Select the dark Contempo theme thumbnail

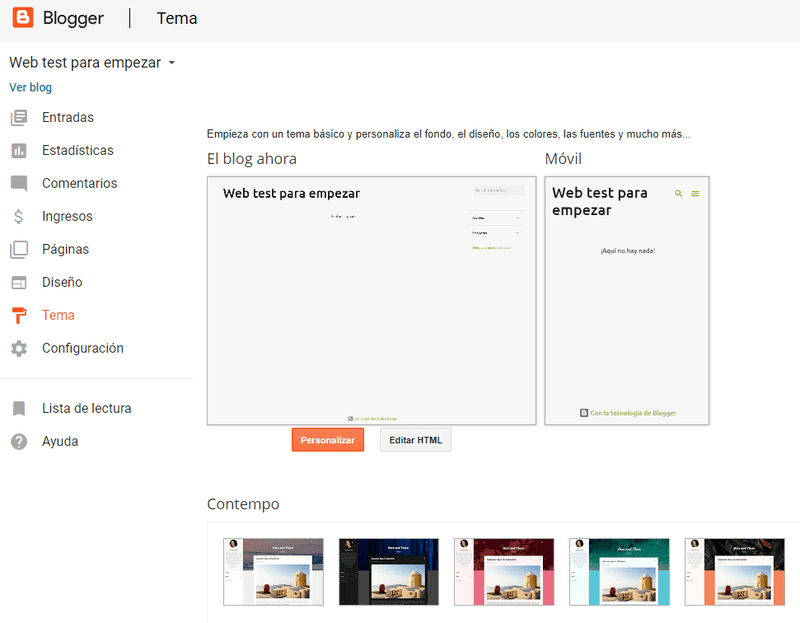pos(388,571)
